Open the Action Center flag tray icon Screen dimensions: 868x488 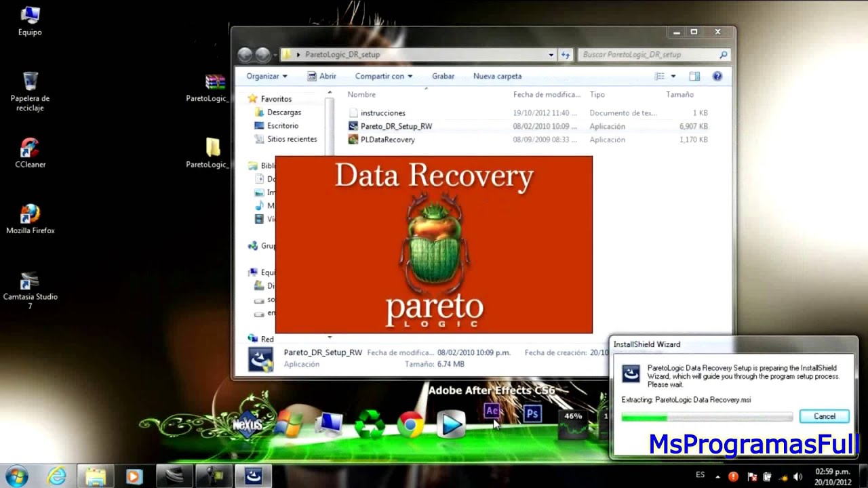(x=753, y=477)
